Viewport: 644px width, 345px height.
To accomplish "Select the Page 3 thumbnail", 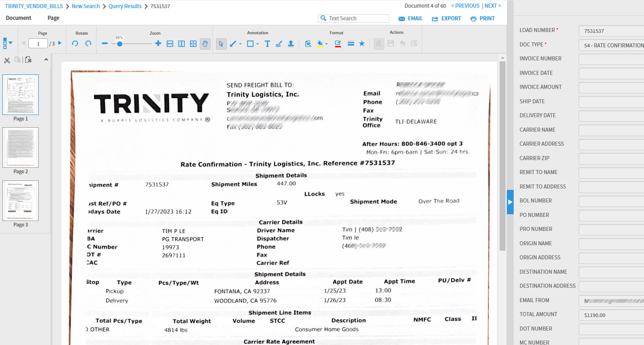I will 20,201.
